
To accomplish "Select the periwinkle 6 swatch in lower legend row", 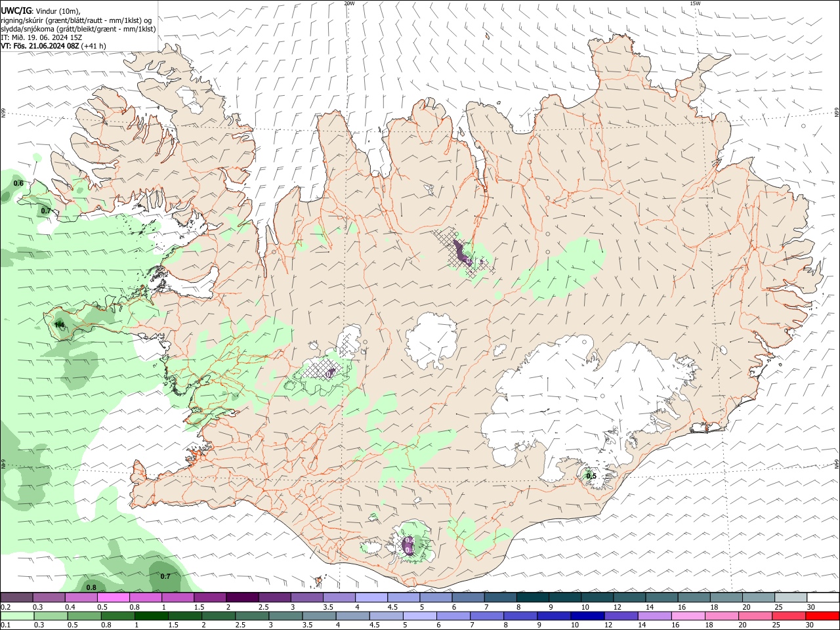I will click(x=452, y=616).
